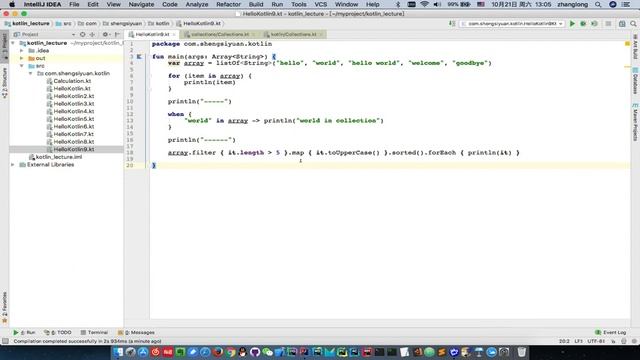Open the Structure side panel
The width and height of the screenshot is (640, 360).
4,83
